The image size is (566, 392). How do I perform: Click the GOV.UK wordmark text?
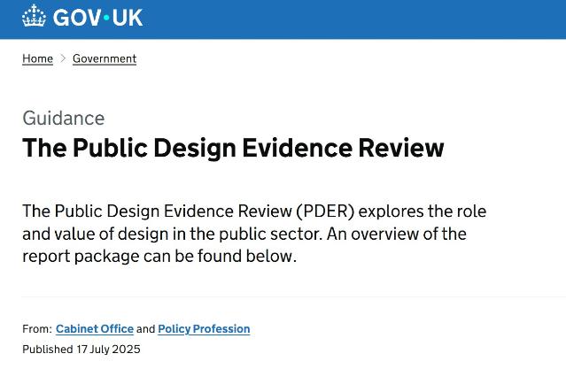pos(97,17)
